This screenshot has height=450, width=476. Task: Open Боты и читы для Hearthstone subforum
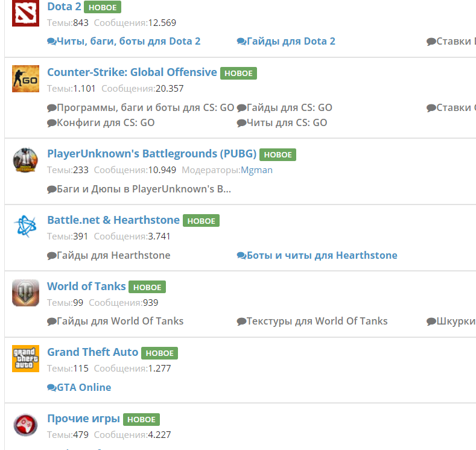322,256
